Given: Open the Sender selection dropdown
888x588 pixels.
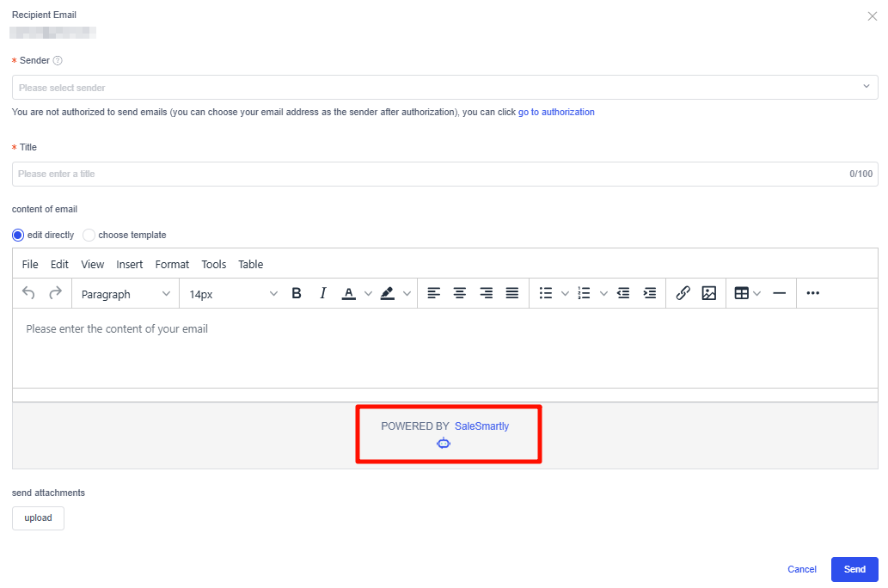Looking at the screenshot, I should [444, 88].
